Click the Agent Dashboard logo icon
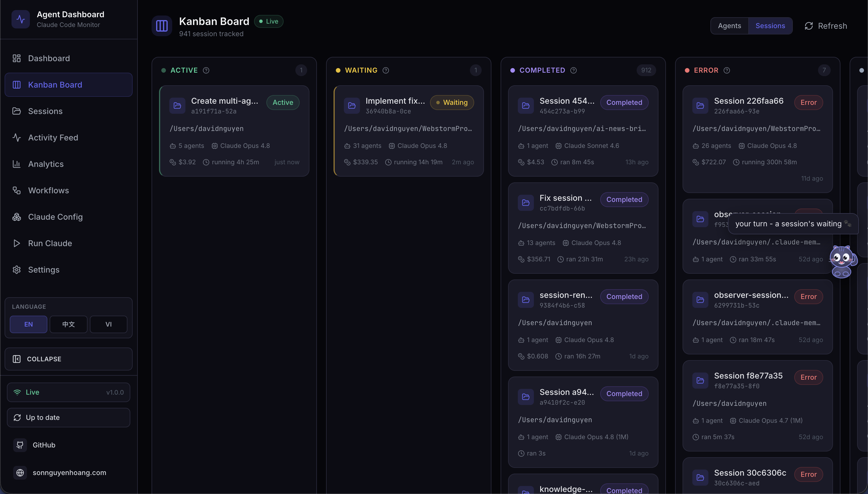The height and width of the screenshot is (494, 868). point(21,19)
